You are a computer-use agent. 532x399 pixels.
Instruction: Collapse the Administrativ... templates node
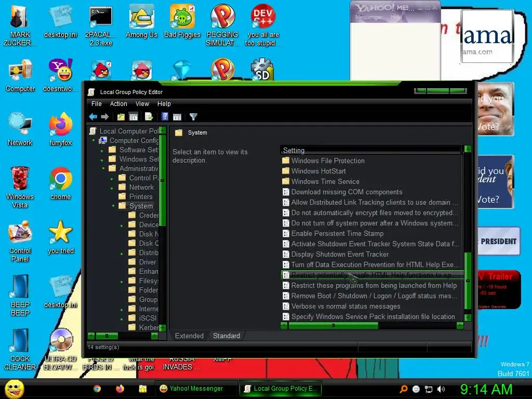tap(103, 168)
